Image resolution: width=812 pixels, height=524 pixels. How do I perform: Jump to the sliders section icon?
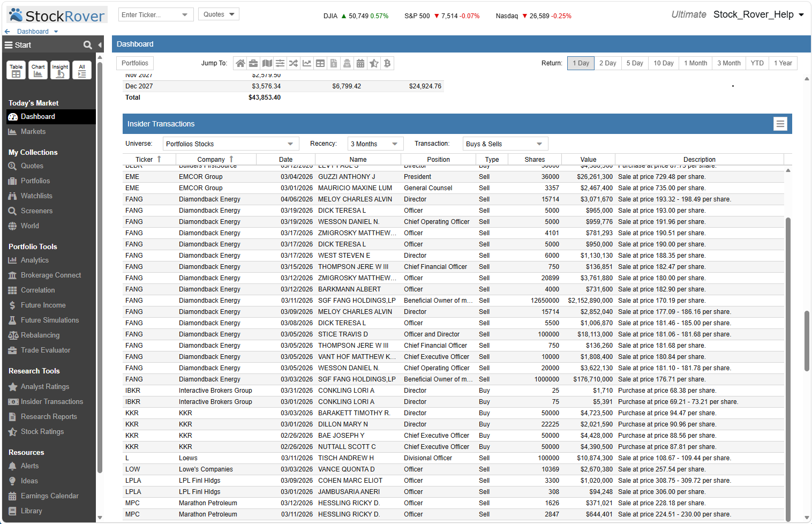point(280,63)
